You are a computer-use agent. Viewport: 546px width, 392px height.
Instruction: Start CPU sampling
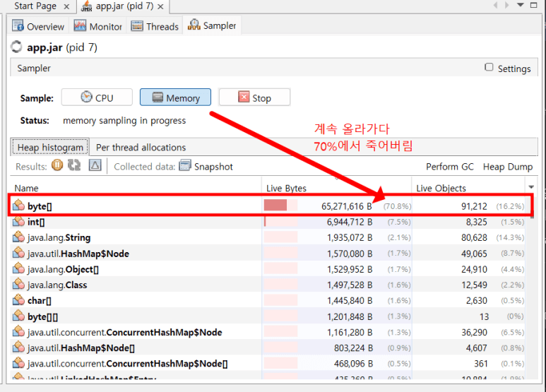(x=97, y=97)
